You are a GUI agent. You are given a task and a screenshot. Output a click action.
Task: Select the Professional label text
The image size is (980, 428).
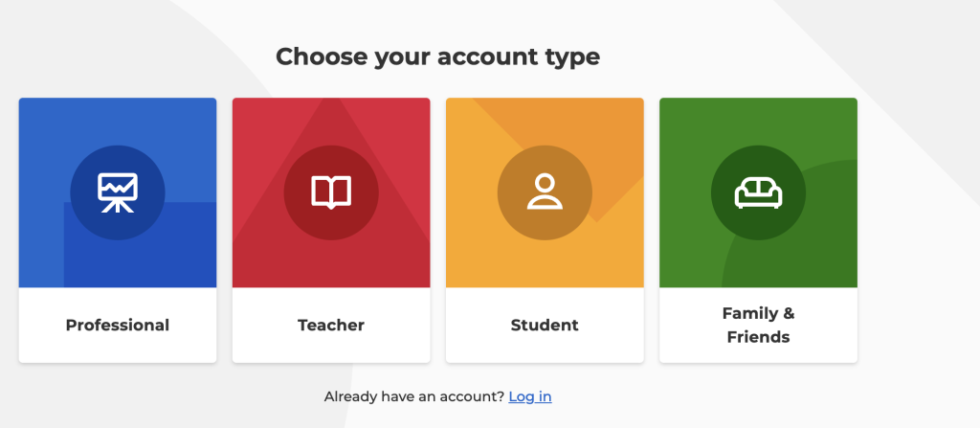118,326
